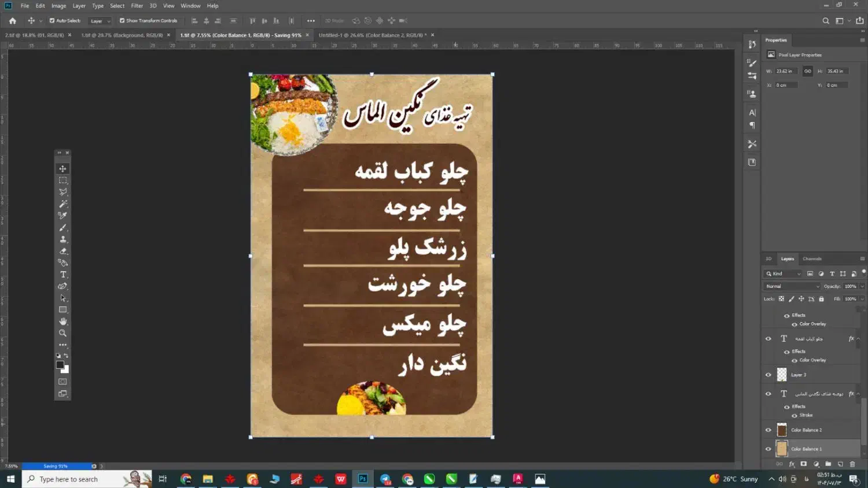868x488 pixels.
Task: Select the Move tool in the toolbox
Action: tap(62, 169)
